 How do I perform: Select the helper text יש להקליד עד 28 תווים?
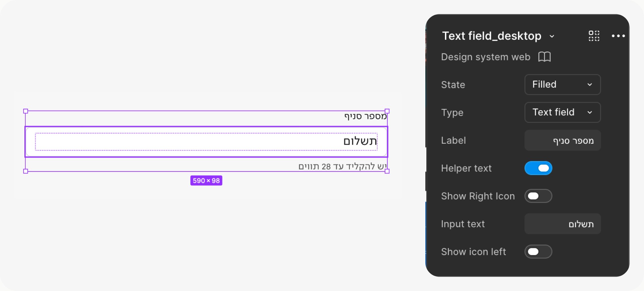tap(343, 167)
